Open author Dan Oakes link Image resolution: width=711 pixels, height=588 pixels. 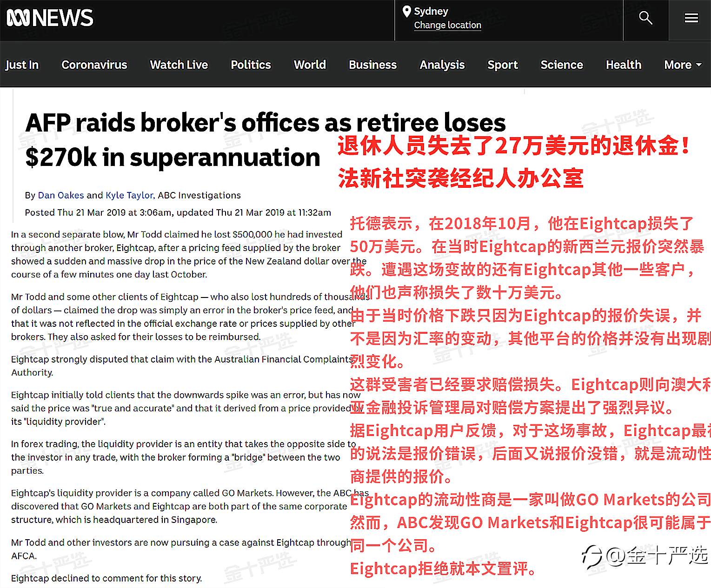61,195
